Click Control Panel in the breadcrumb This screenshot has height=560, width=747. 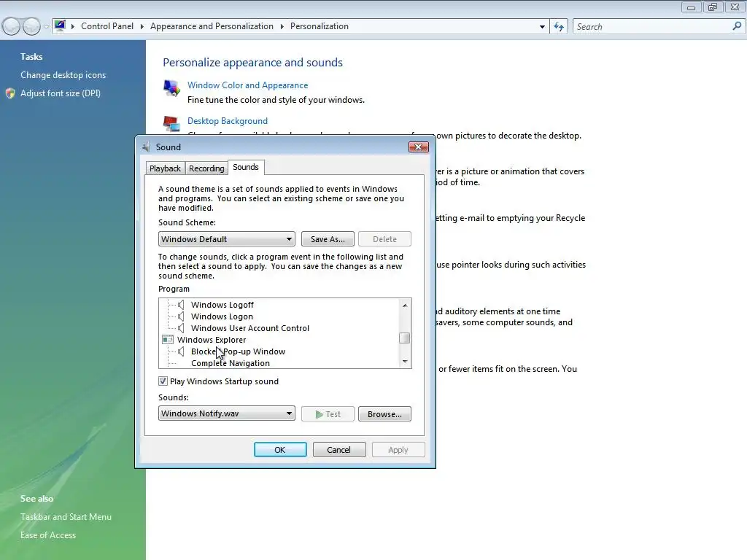107,26
